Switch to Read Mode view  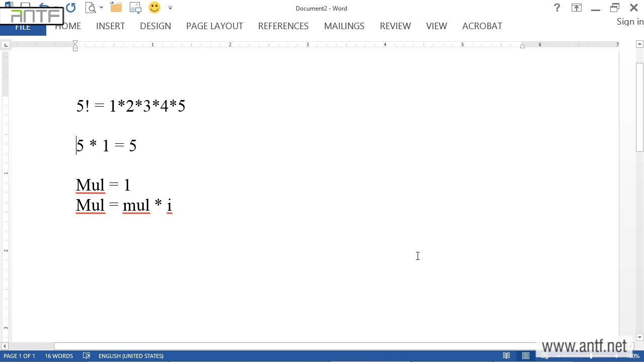click(507, 356)
